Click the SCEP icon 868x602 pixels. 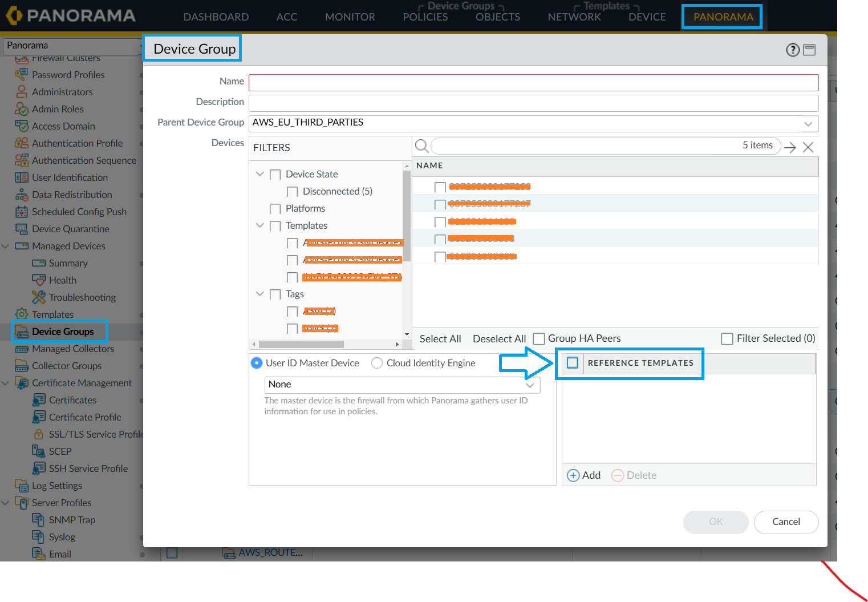(38, 451)
